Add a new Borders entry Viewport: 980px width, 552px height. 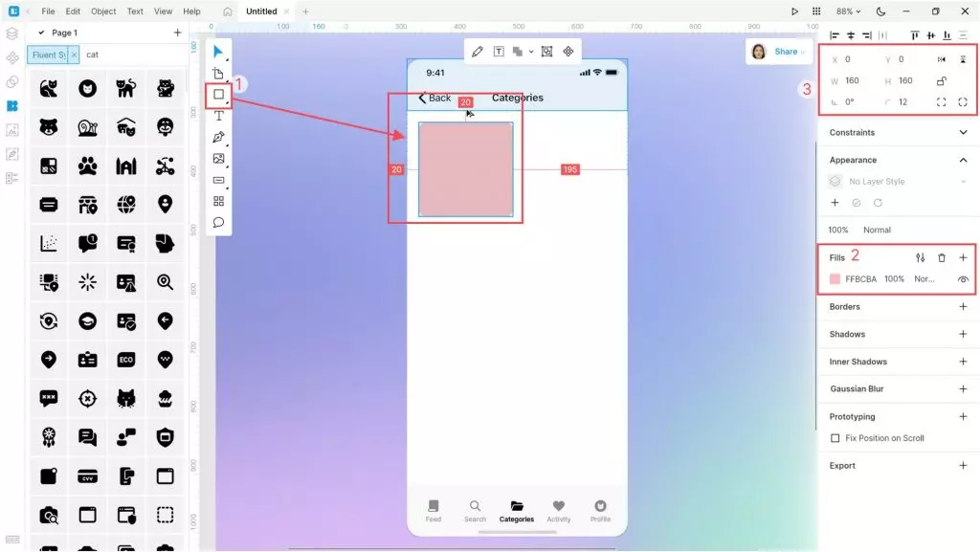963,306
